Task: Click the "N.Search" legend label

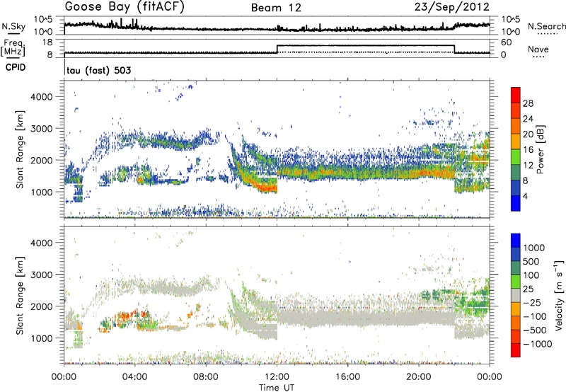Action: (x=546, y=26)
